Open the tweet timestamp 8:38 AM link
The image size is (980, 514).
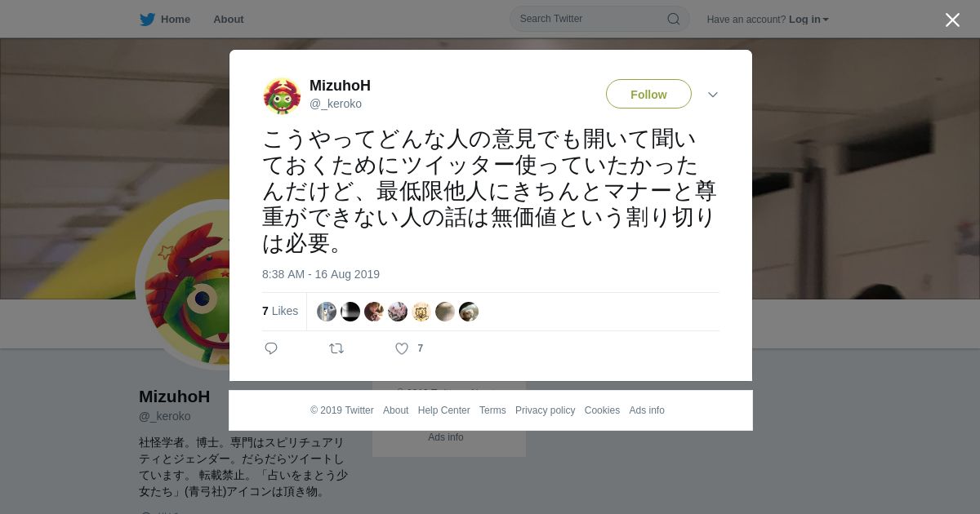pos(321,274)
